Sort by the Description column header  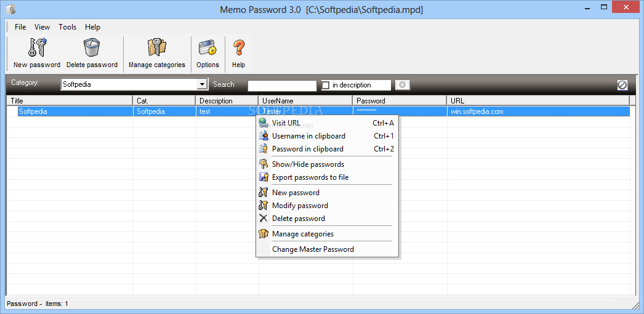(227, 100)
